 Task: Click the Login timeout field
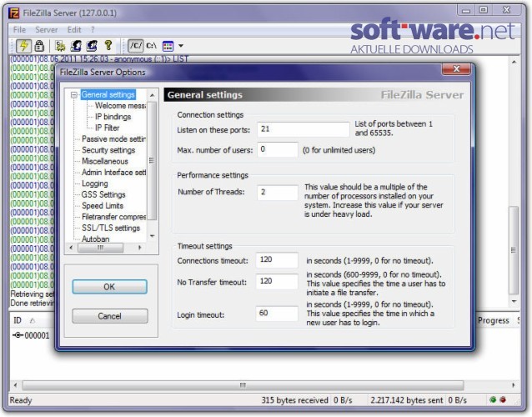(x=277, y=314)
